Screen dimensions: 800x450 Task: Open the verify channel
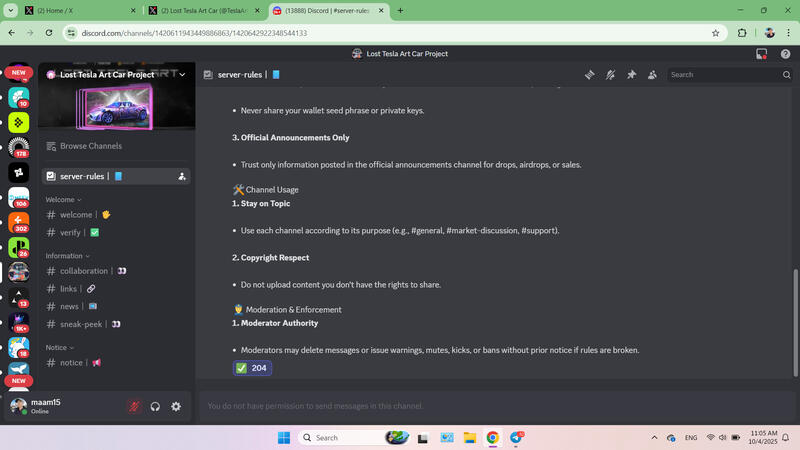click(116, 233)
